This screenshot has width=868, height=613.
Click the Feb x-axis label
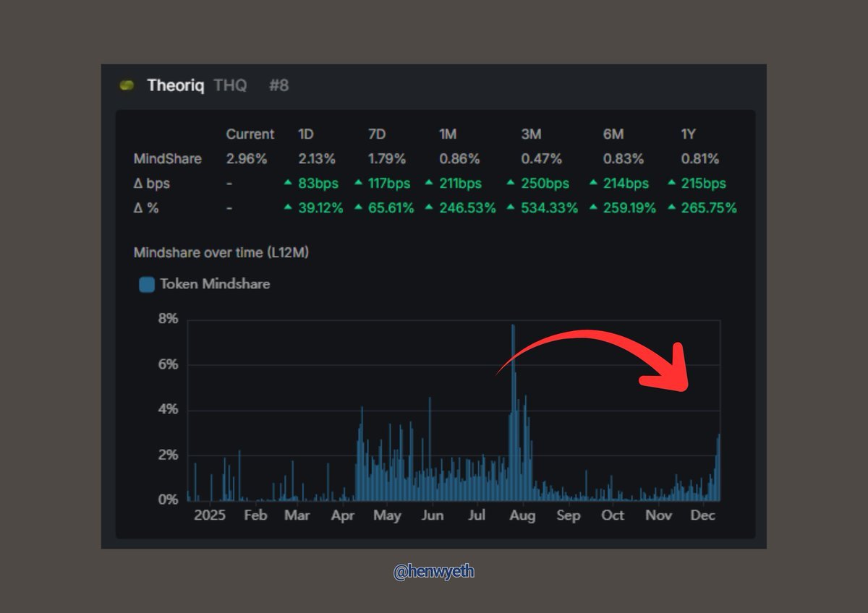pos(255,515)
